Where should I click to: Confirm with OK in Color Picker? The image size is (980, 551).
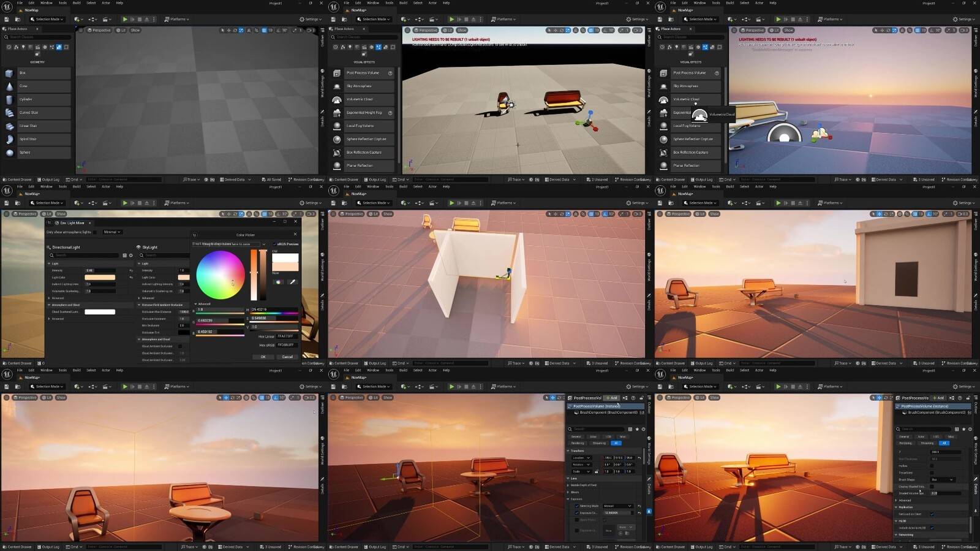[263, 357]
